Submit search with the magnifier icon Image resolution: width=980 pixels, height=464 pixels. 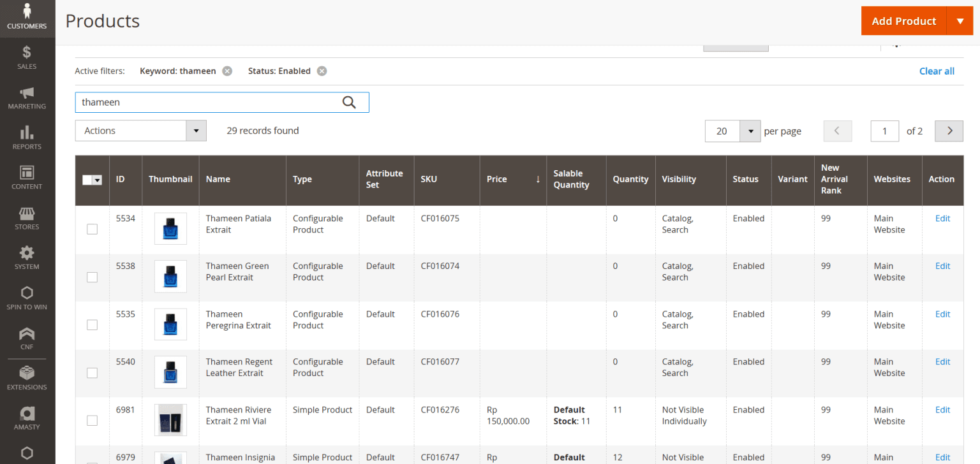[349, 102]
